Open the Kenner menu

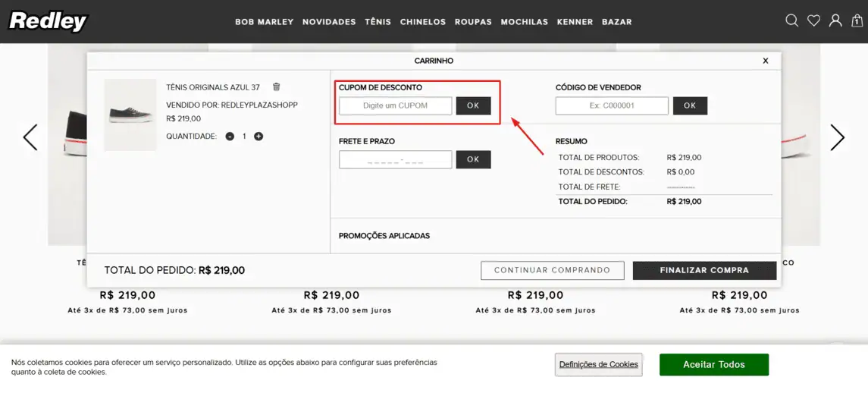pos(575,22)
